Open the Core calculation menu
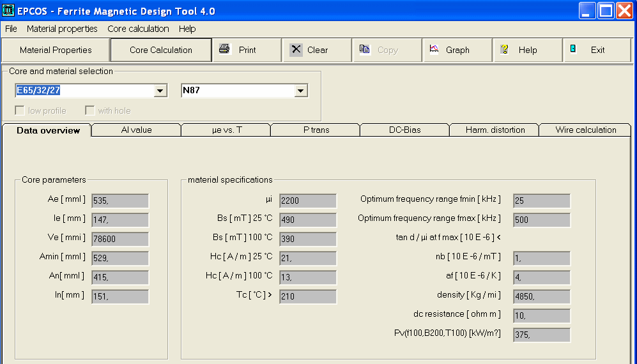The height and width of the screenshot is (364, 637). coord(138,29)
